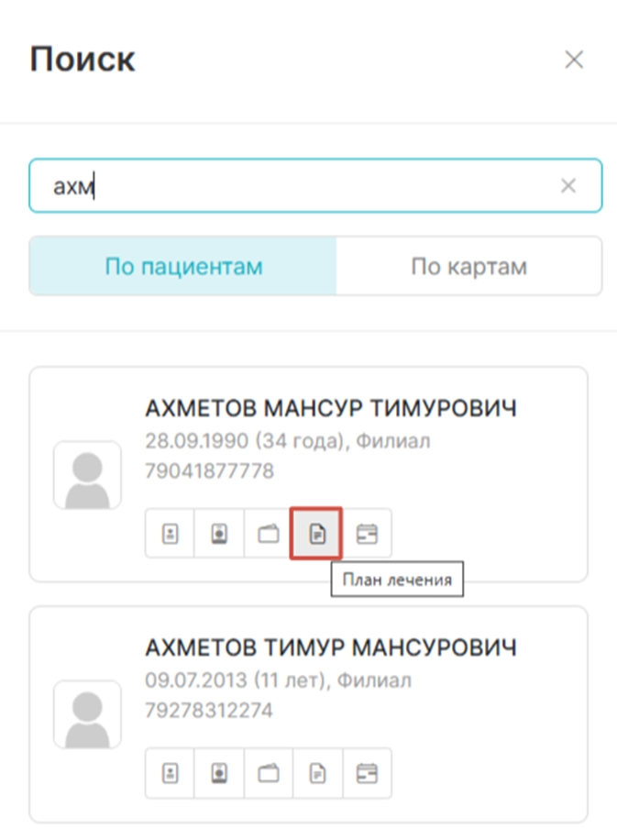Click avatar of Ахметов Мансур Тимурович

pos(87,475)
